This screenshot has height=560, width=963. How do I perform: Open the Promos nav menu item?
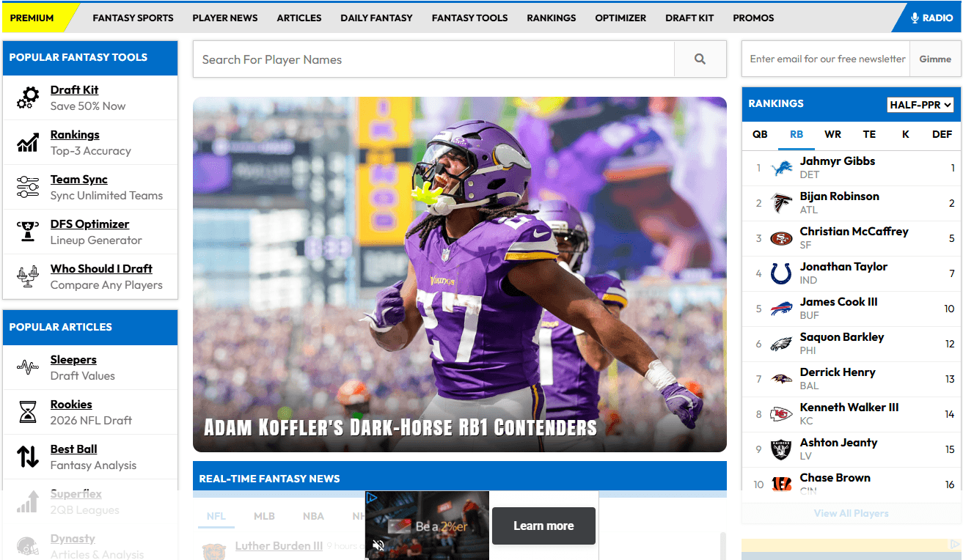point(753,18)
